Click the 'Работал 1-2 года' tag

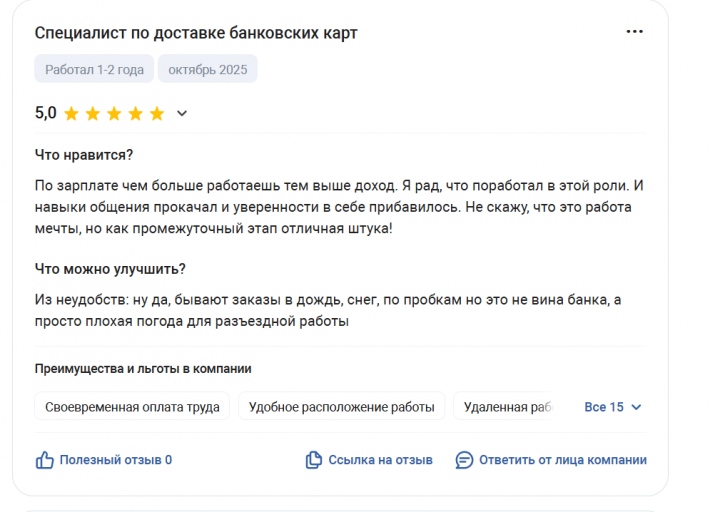point(94,69)
